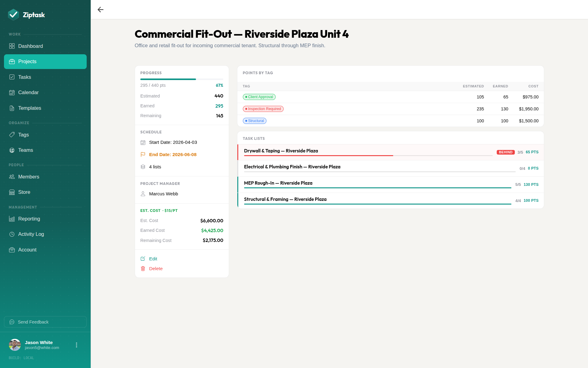Click the $1,950.00 cost cell
Viewport: 588px width, 368px height.
click(529, 109)
